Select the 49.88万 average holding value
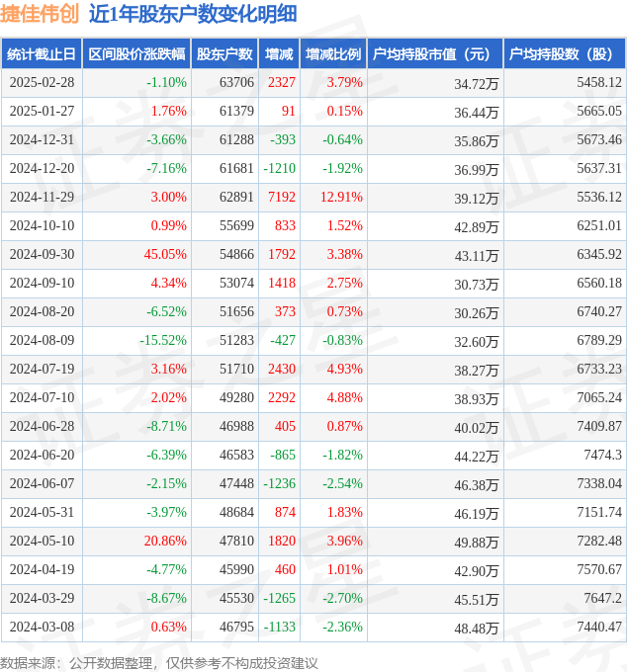Image resolution: width=627 pixels, height=672 pixels. 476,543
